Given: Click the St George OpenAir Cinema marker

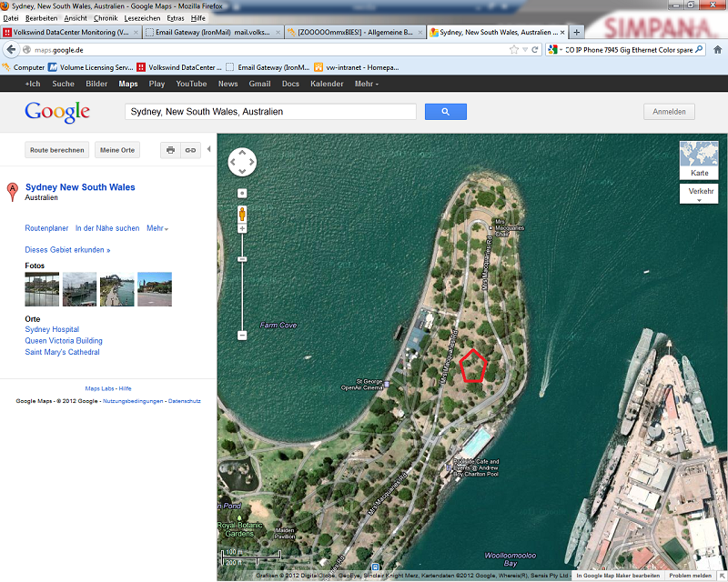Looking at the screenshot, I should (x=386, y=385).
